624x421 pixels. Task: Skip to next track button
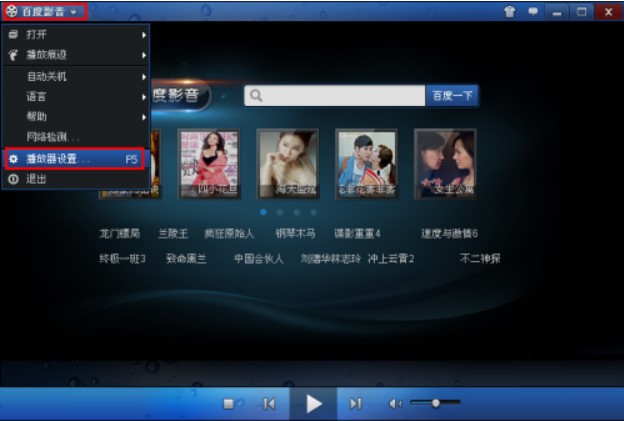pyautogui.click(x=355, y=404)
